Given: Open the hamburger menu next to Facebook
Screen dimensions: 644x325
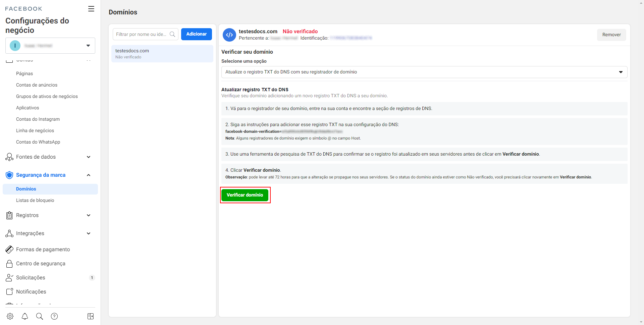Looking at the screenshot, I should tap(91, 9).
